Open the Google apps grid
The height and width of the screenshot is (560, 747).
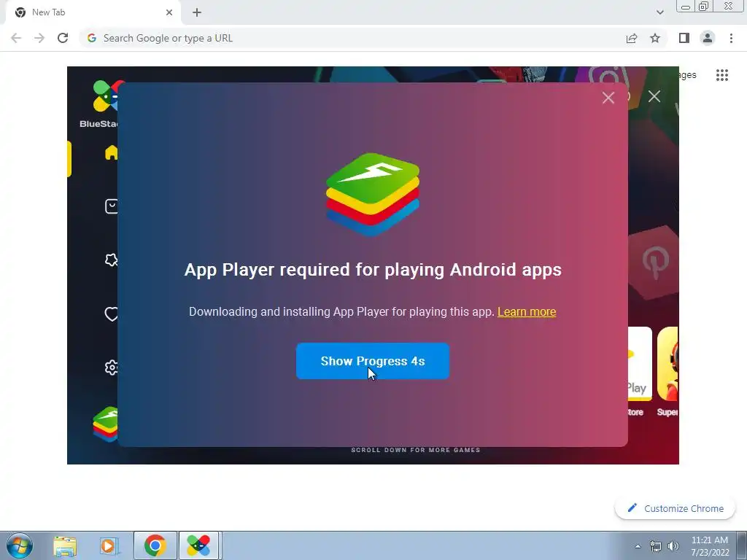pos(721,75)
